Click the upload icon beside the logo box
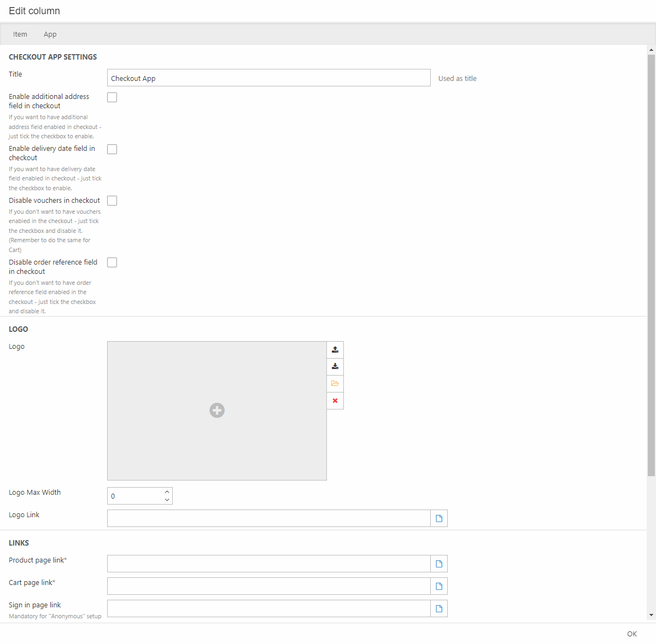Image resolution: width=656 pixels, height=644 pixels. (x=335, y=349)
